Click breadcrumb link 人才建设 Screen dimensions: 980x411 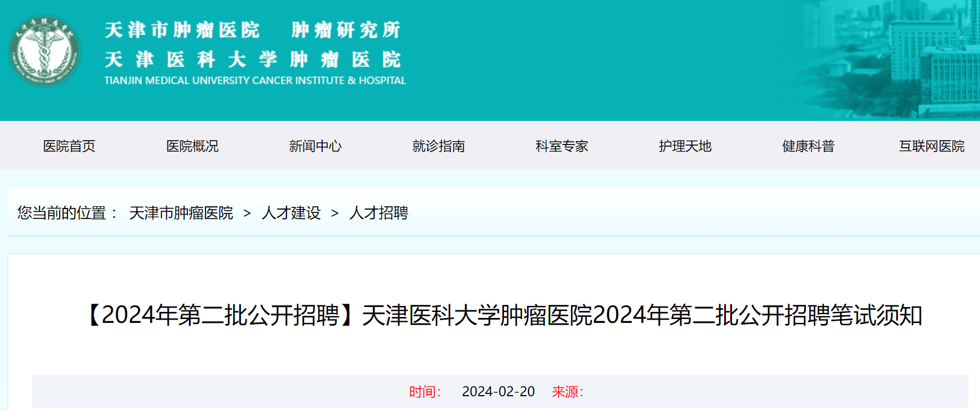point(291,213)
